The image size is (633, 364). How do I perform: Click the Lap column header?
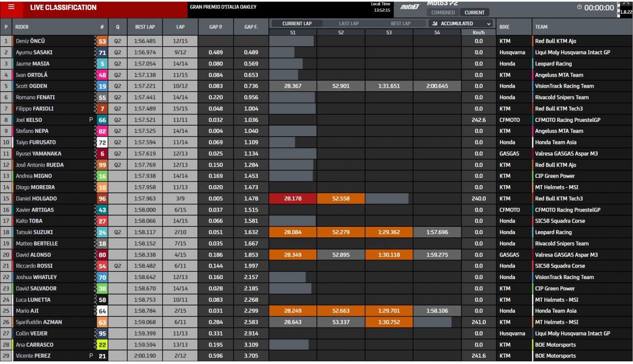tap(180, 26)
